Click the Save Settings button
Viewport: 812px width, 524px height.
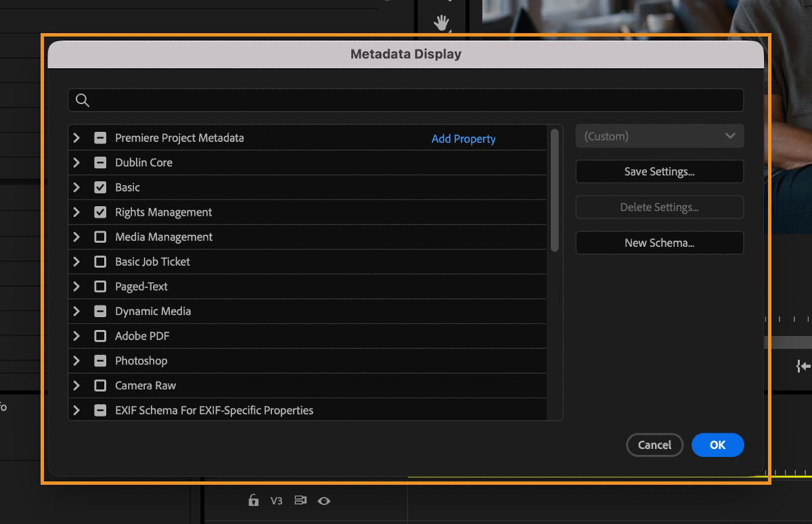pyautogui.click(x=659, y=171)
